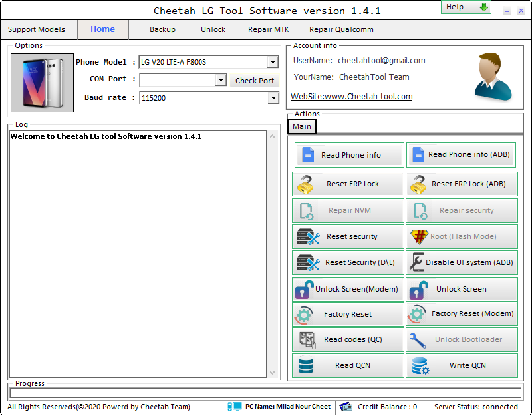Open the Repair MTK tab
The height and width of the screenshot is (416, 532).
click(269, 29)
